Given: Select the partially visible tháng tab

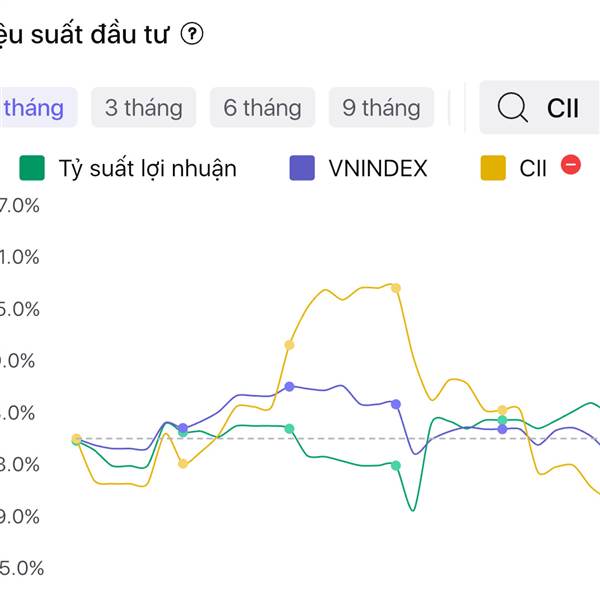Looking at the screenshot, I should tap(32, 107).
